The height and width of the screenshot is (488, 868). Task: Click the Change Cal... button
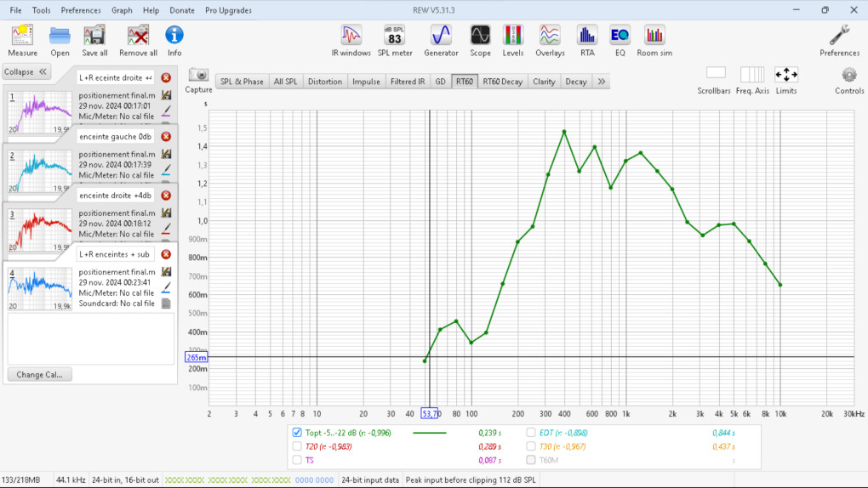[39, 375]
